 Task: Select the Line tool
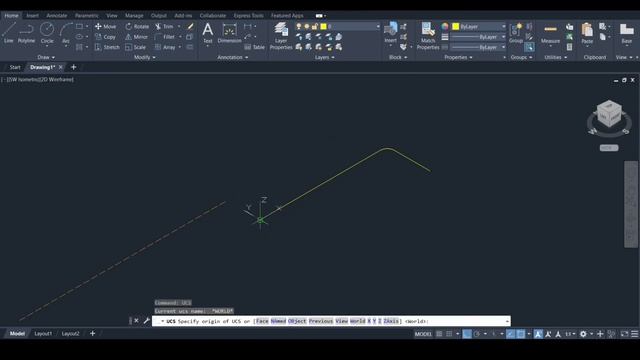[x=9, y=33]
